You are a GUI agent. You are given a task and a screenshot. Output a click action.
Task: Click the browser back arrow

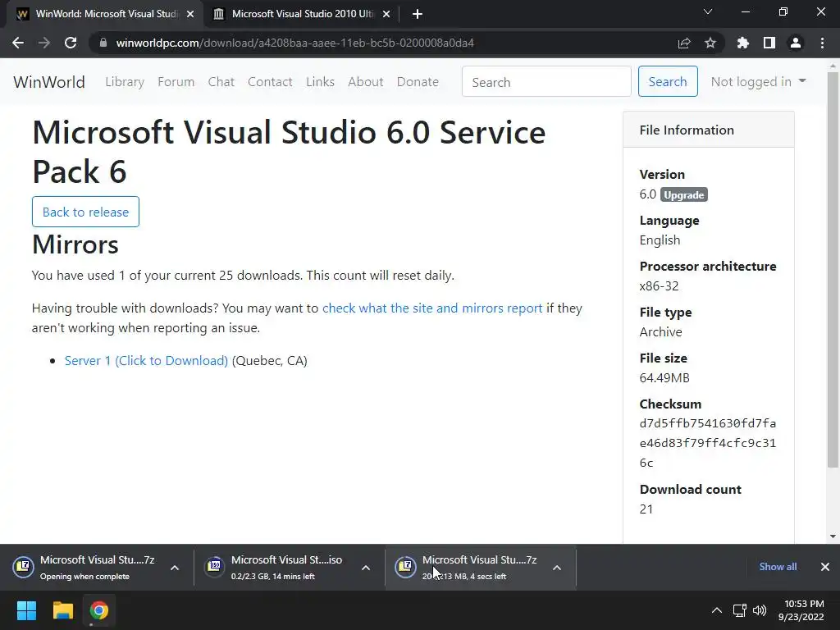point(18,43)
